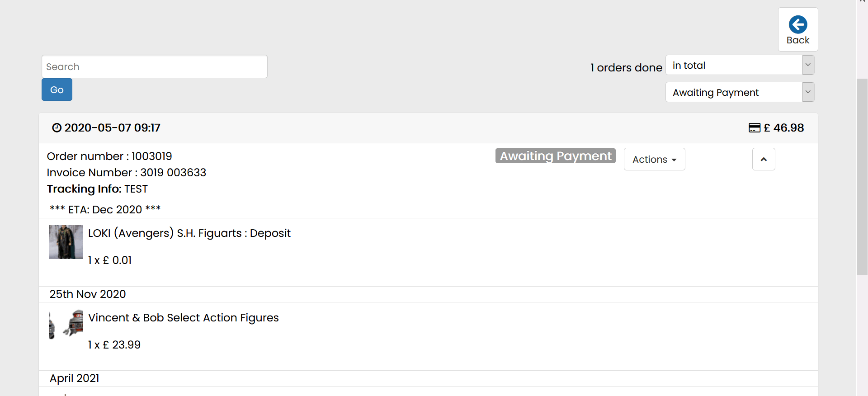Open the Actions dropdown menu
This screenshot has height=396, width=868.
point(654,159)
